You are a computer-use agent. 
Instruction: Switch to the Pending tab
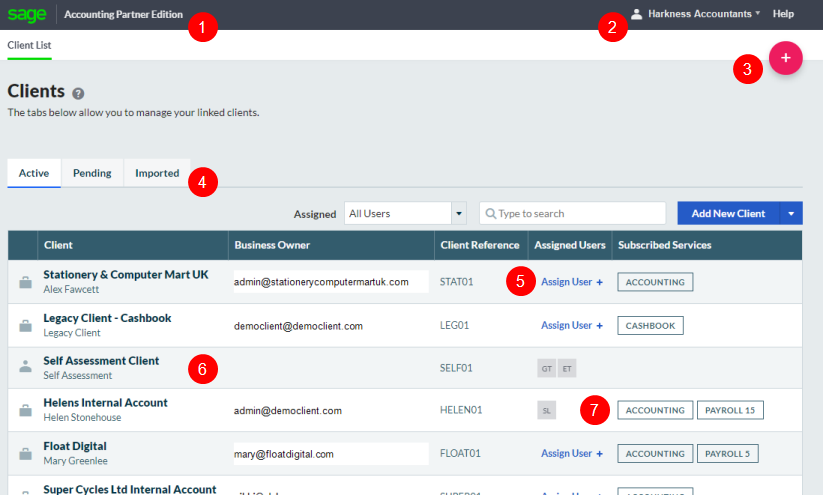coord(92,173)
